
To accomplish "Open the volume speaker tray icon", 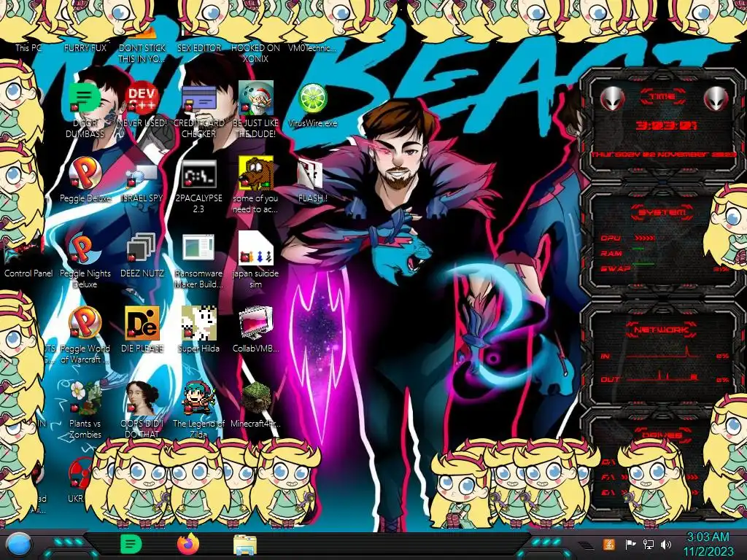I will coord(666,544).
